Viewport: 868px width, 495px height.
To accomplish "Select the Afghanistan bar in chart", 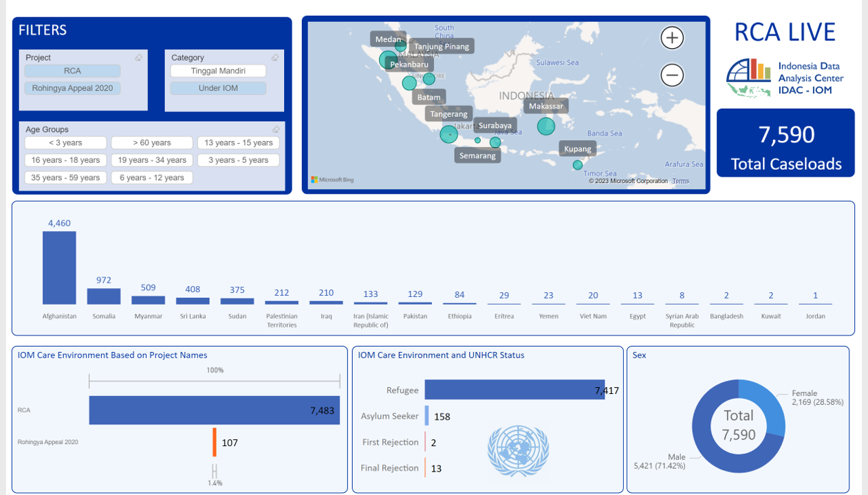I will (x=59, y=267).
